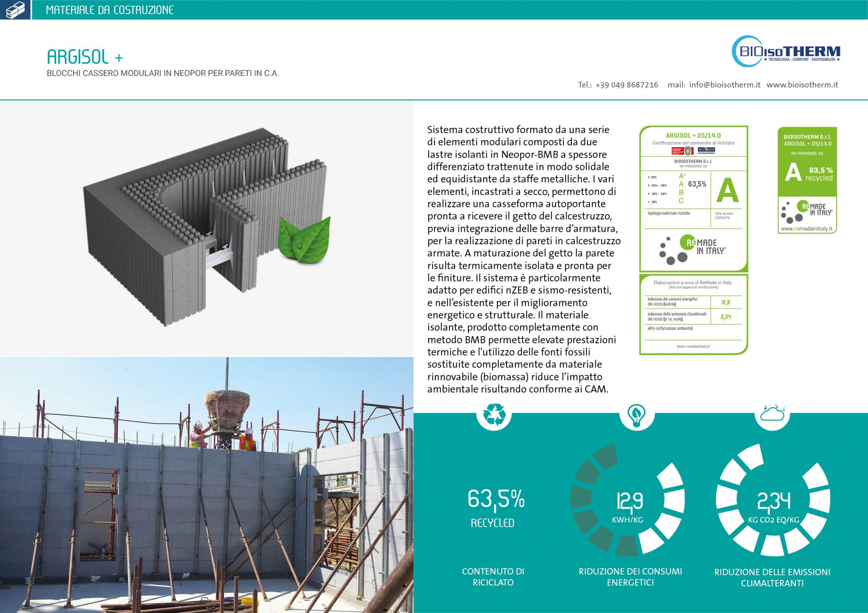Click the BIOisoTHERM logo
Image resolution: width=868 pixels, height=613 pixels.
(786, 51)
